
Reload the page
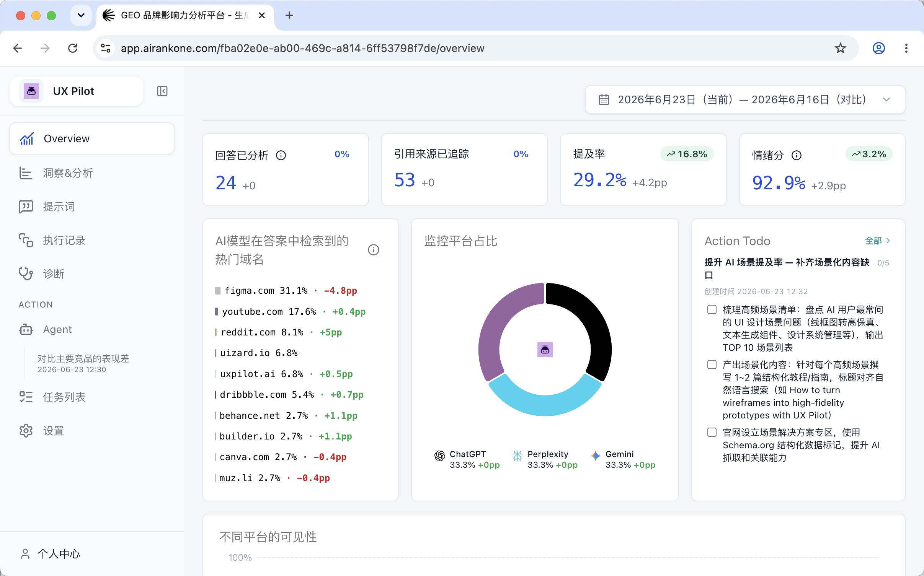73,48
